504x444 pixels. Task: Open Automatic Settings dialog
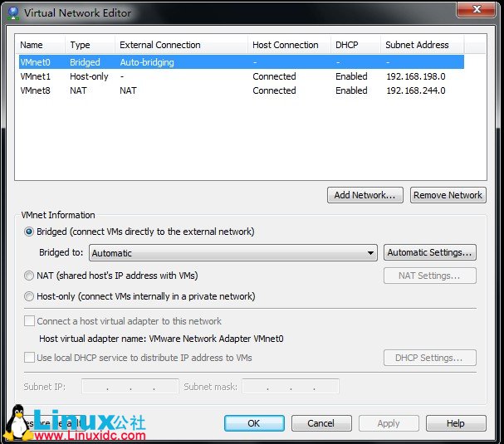click(x=430, y=252)
